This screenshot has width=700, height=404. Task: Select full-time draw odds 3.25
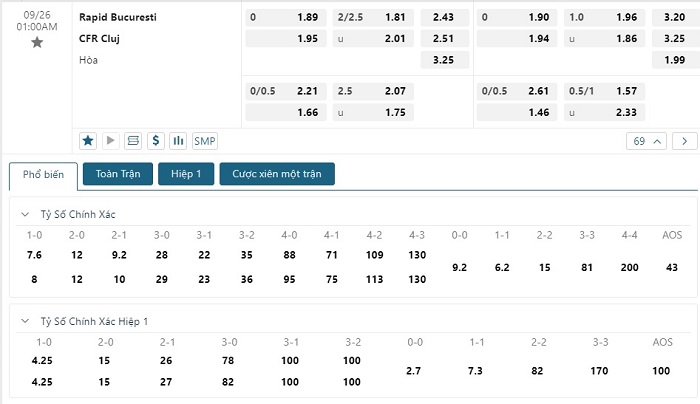[x=444, y=60]
